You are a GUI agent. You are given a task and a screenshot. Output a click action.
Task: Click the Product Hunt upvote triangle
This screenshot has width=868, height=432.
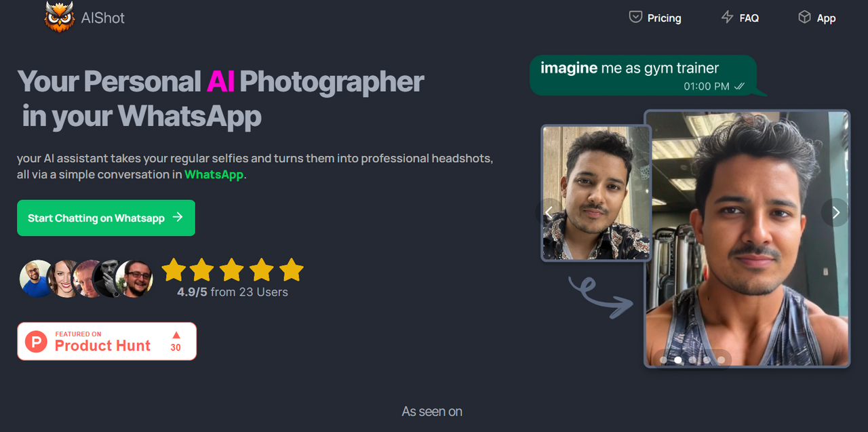(x=176, y=334)
